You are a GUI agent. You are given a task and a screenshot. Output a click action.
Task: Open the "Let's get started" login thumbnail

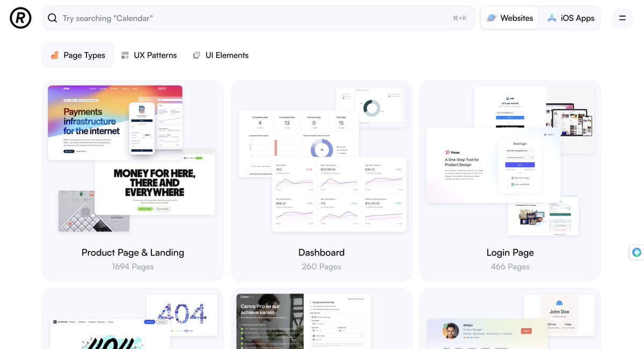click(510, 107)
